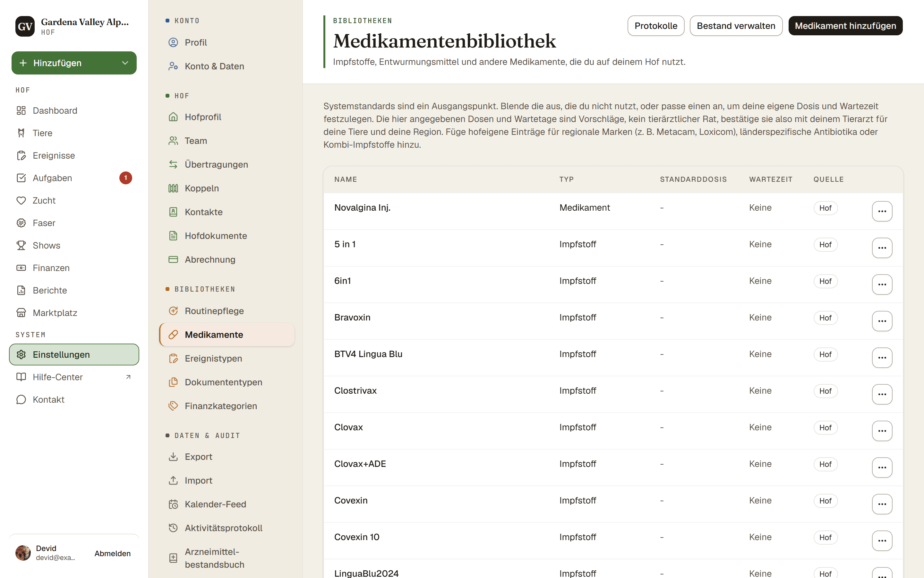Click the BTV4 Lingua Blu name

tap(368, 354)
